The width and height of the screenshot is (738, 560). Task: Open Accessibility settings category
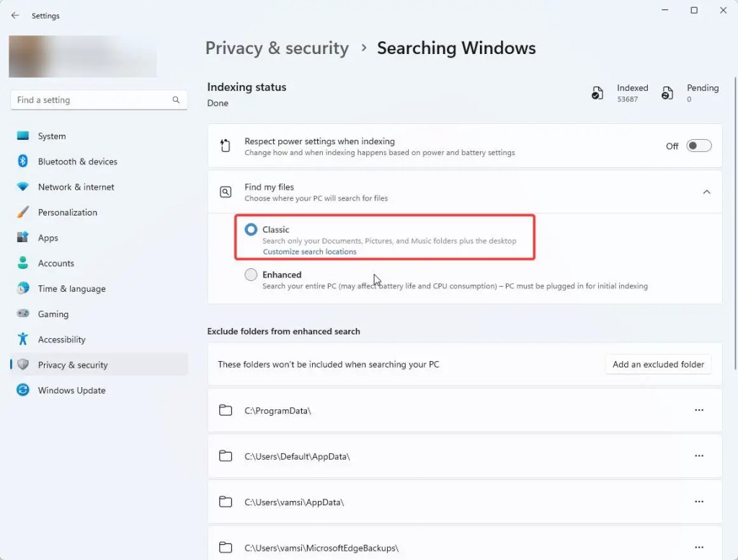(99, 339)
